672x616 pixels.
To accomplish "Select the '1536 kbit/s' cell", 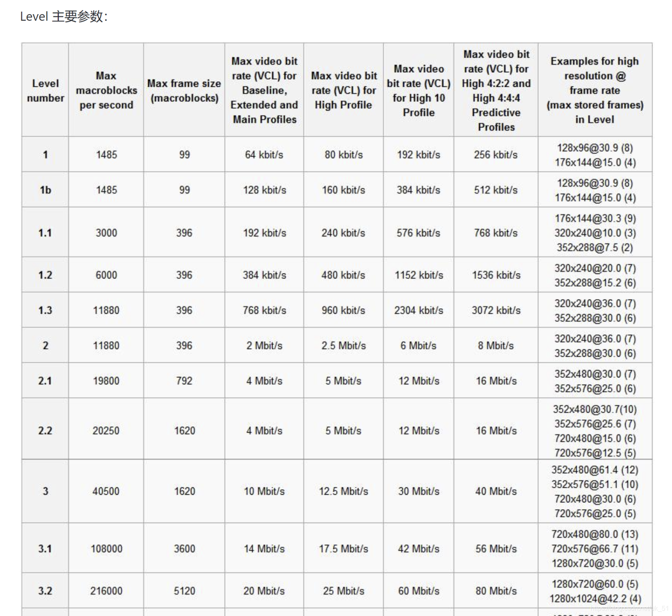I will click(496, 275).
